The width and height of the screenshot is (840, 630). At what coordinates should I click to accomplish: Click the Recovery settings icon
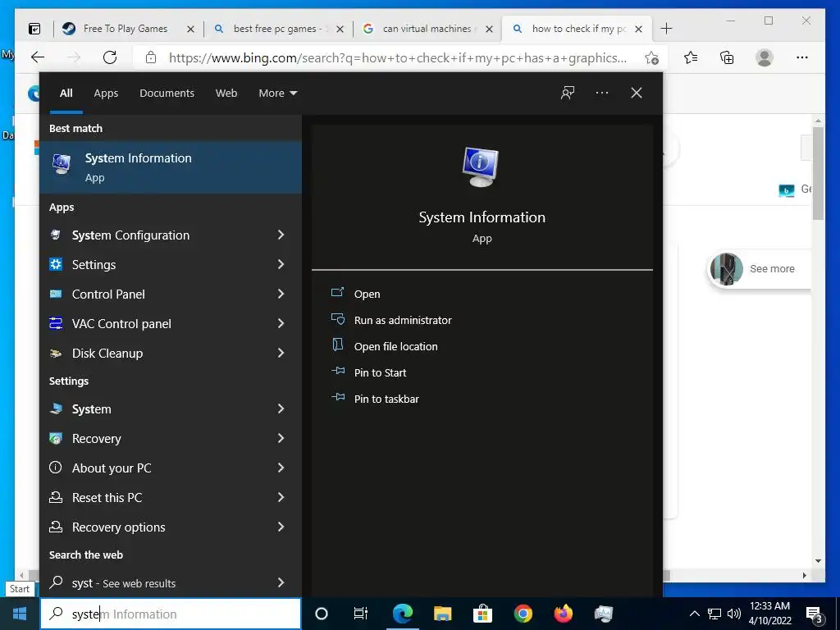[x=56, y=438]
